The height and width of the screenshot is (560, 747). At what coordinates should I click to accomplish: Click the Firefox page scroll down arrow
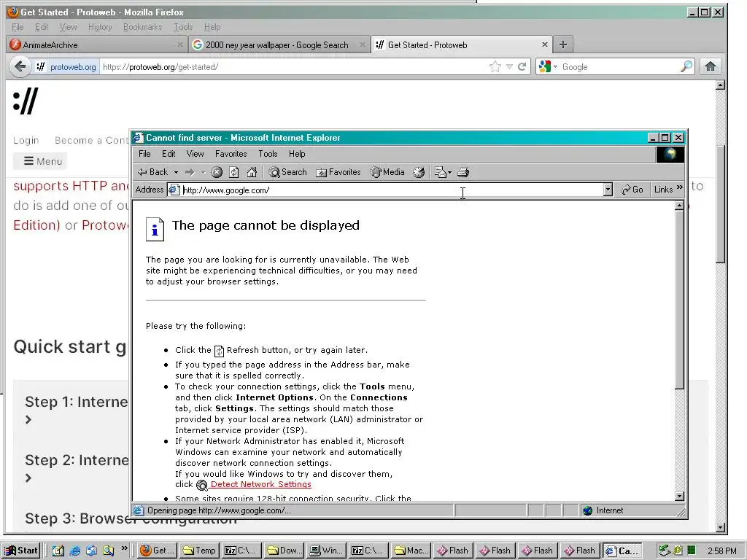720,527
